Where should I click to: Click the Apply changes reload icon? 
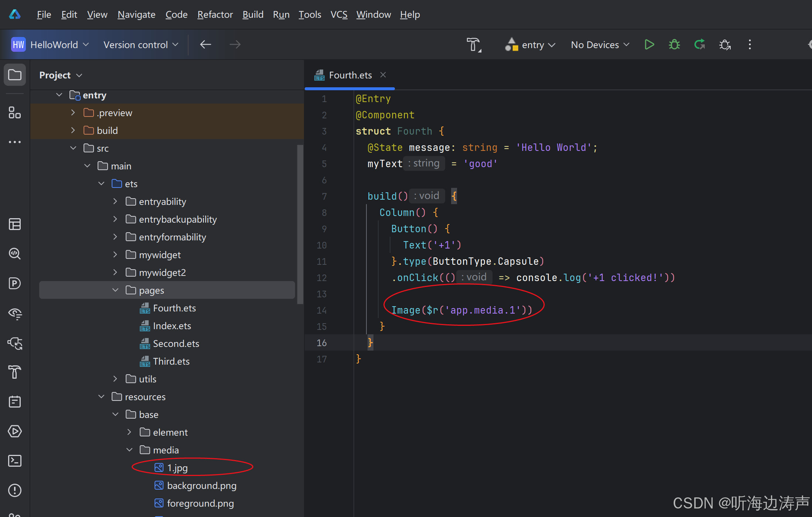tap(700, 45)
